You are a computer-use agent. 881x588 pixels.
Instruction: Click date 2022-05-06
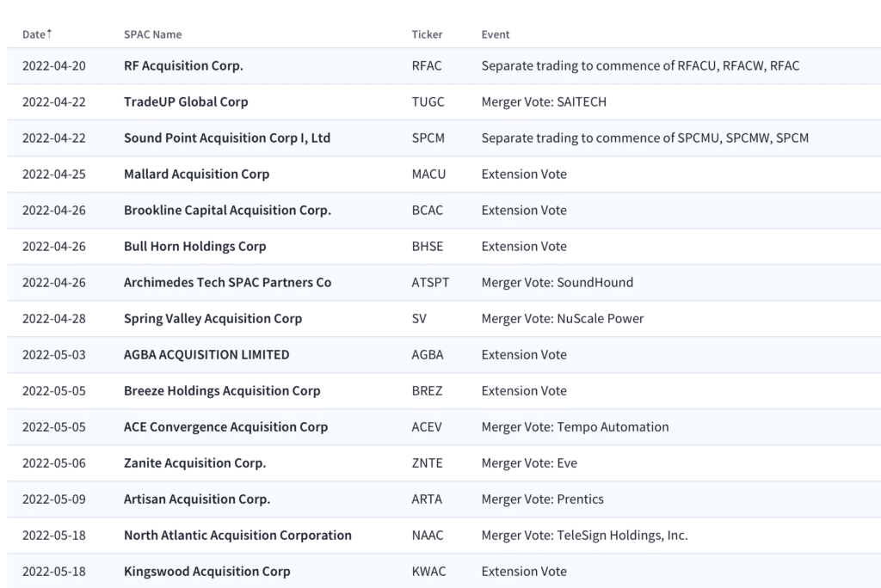point(54,462)
